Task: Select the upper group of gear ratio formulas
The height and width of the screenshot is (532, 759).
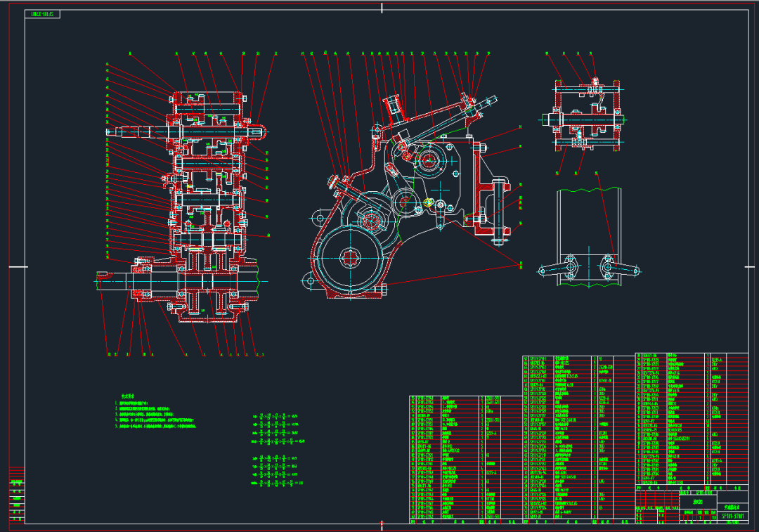Action: [x=278, y=429]
